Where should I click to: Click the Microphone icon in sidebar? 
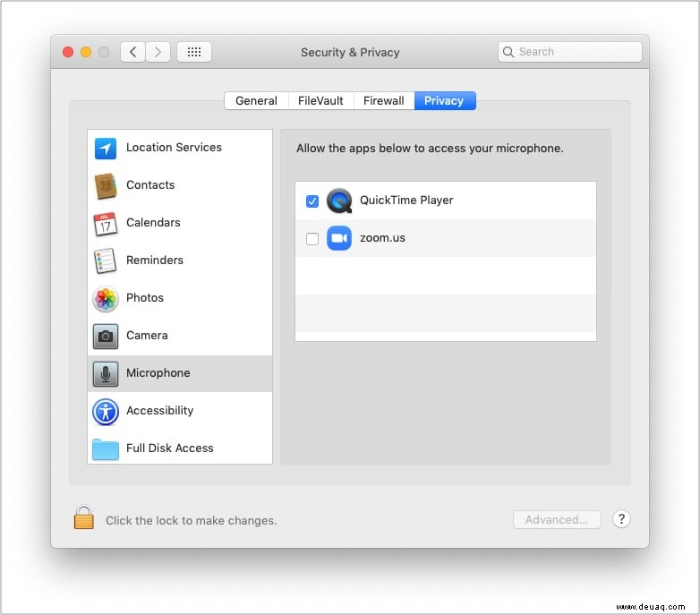pyautogui.click(x=106, y=373)
